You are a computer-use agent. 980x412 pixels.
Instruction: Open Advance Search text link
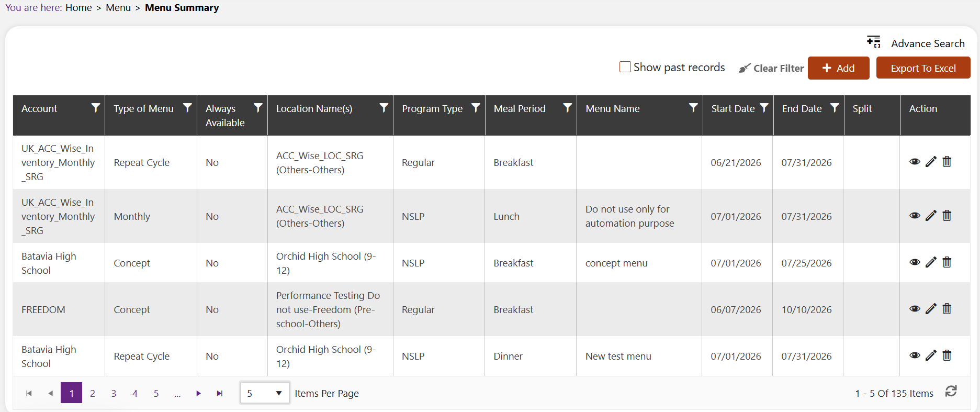click(928, 43)
